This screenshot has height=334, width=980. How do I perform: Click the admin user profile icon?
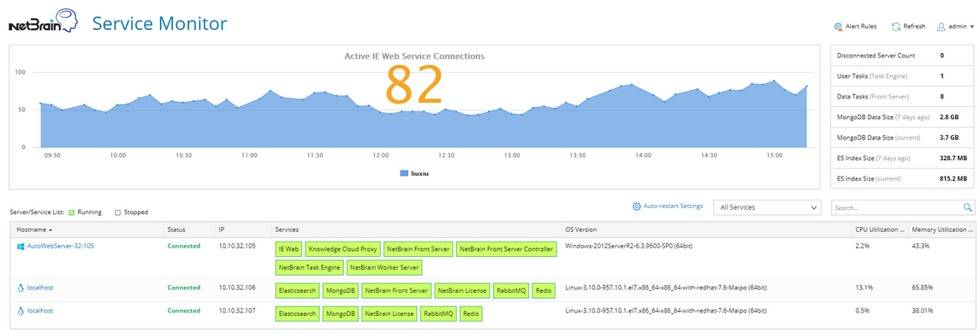[x=941, y=27]
